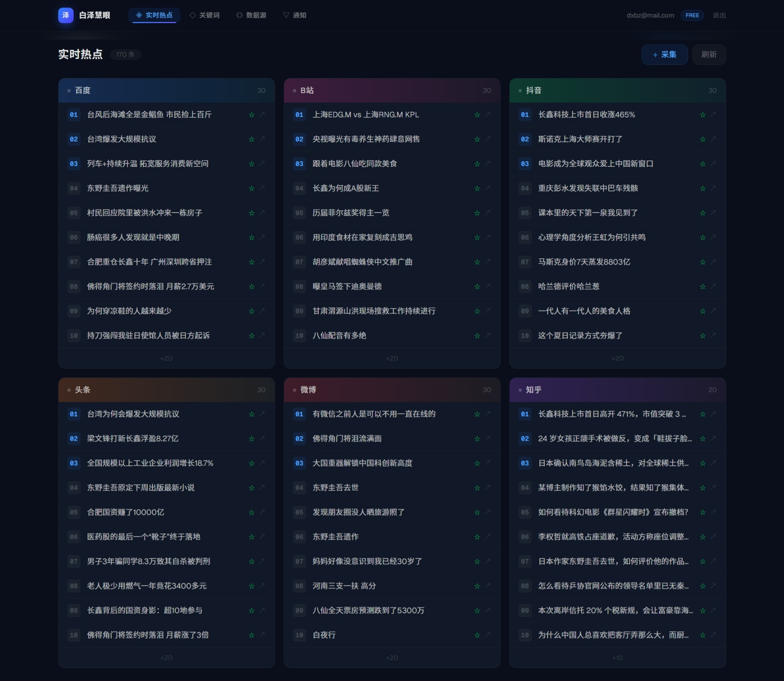Star 长鑫科技上市首日收涨465% in 抖音
Viewport: 784px width, 681px height.
click(x=702, y=115)
